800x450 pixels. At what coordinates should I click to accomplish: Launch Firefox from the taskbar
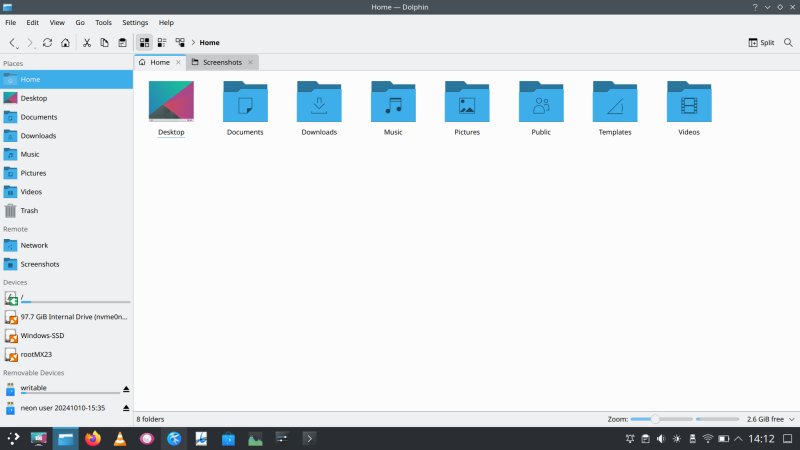coord(93,438)
